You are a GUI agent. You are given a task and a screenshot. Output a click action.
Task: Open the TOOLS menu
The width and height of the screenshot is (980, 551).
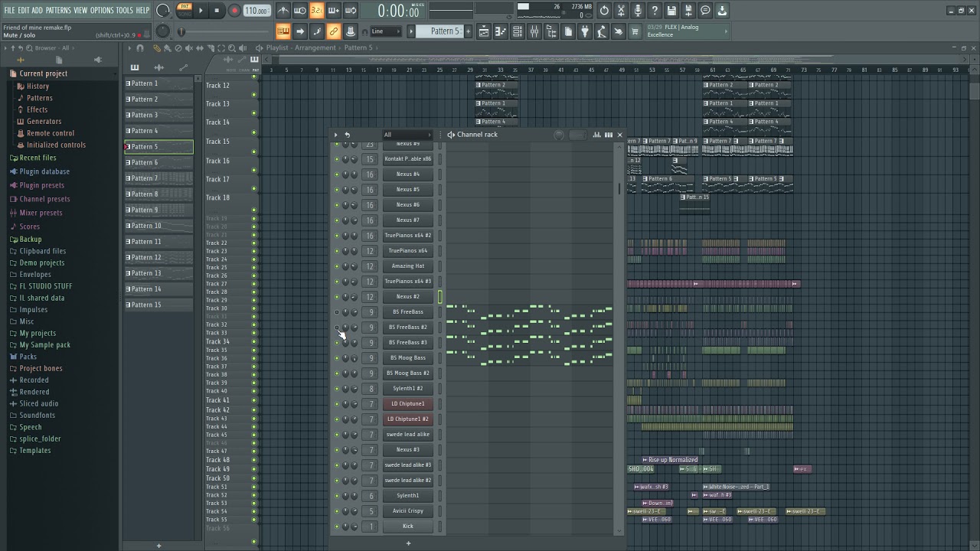tap(124, 10)
